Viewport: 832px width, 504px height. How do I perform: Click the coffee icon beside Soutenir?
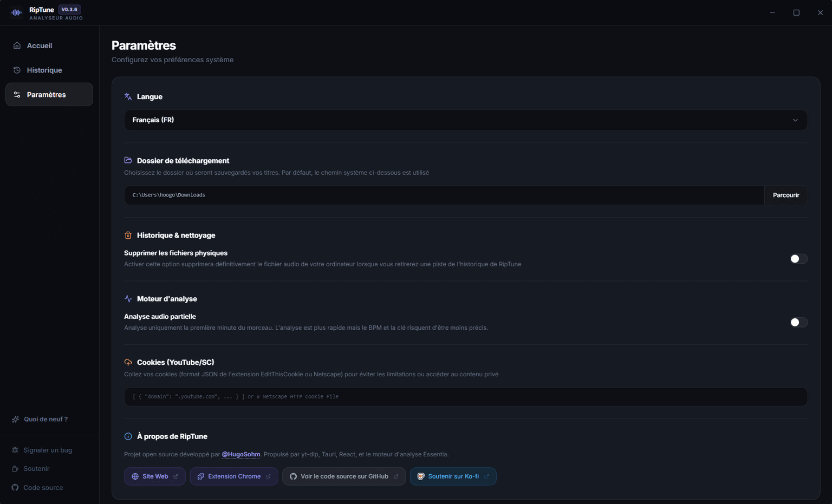(15, 469)
